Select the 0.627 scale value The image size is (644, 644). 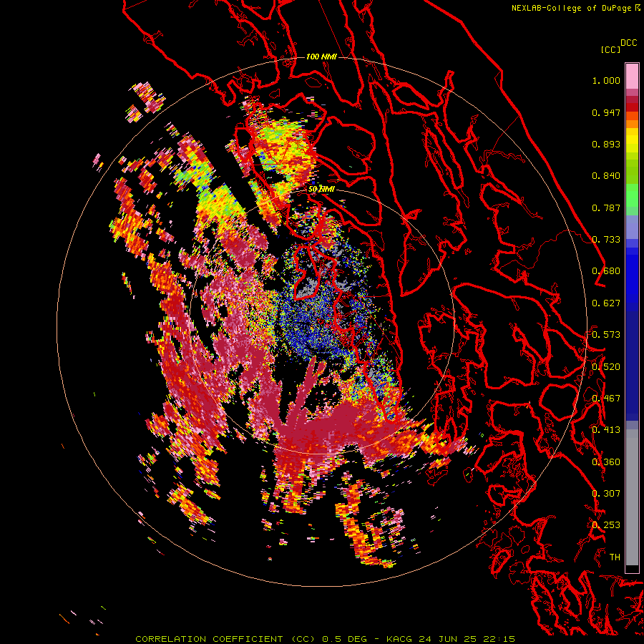coord(606,303)
